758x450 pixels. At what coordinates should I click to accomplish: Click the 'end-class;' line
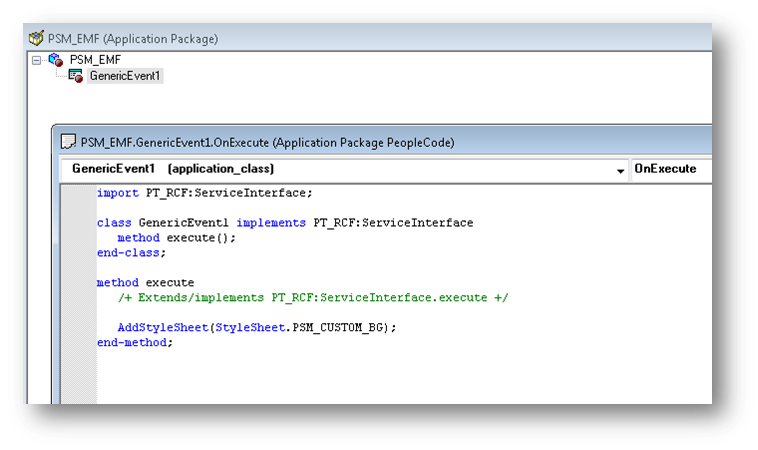pyautogui.click(x=131, y=253)
